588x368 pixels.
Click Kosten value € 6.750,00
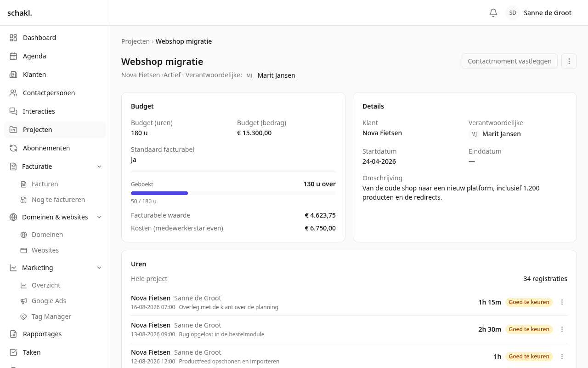(320, 228)
